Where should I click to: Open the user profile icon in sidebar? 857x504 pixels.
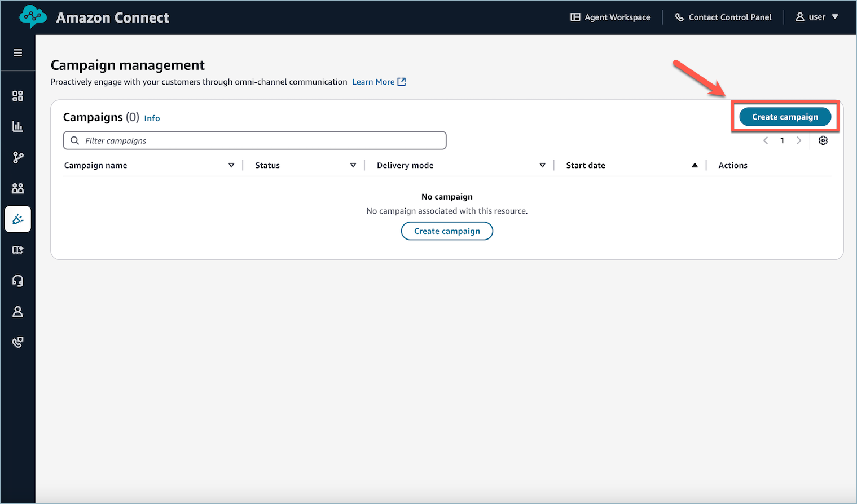(17, 311)
